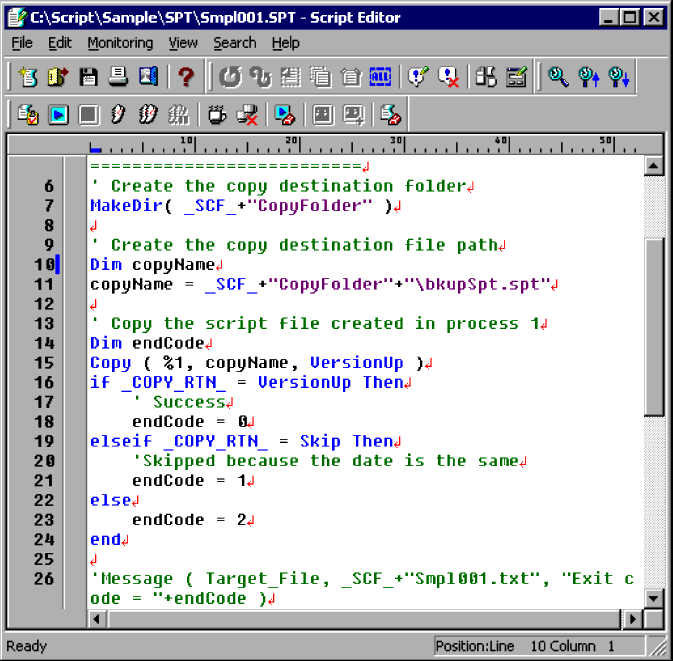Click 'Skip' keyword on line 19

320,442
